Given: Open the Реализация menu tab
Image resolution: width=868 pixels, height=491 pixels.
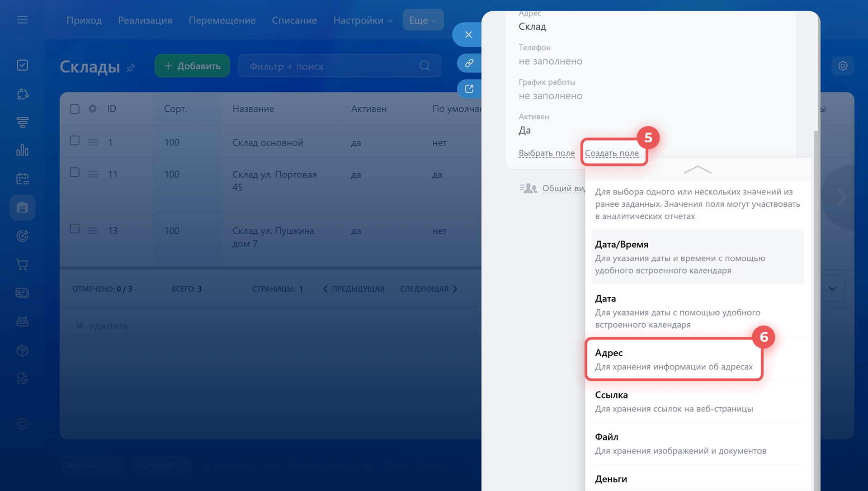Looking at the screenshot, I should pyautogui.click(x=145, y=20).
